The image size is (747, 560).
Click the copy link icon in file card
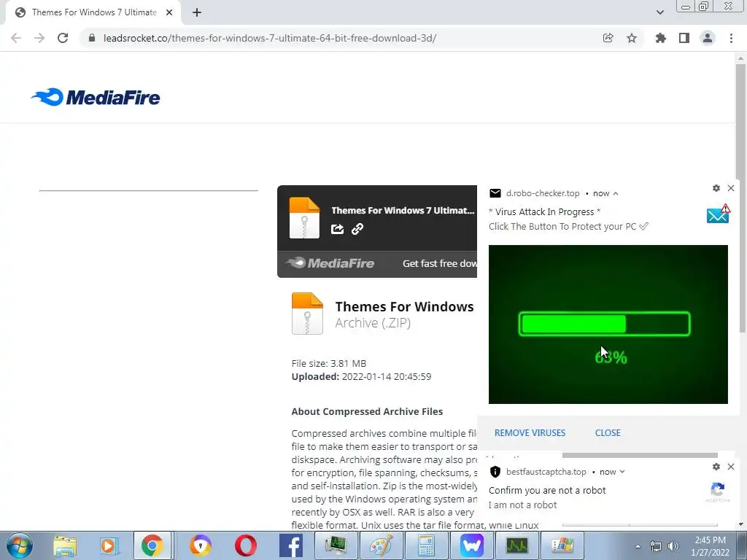357,229
